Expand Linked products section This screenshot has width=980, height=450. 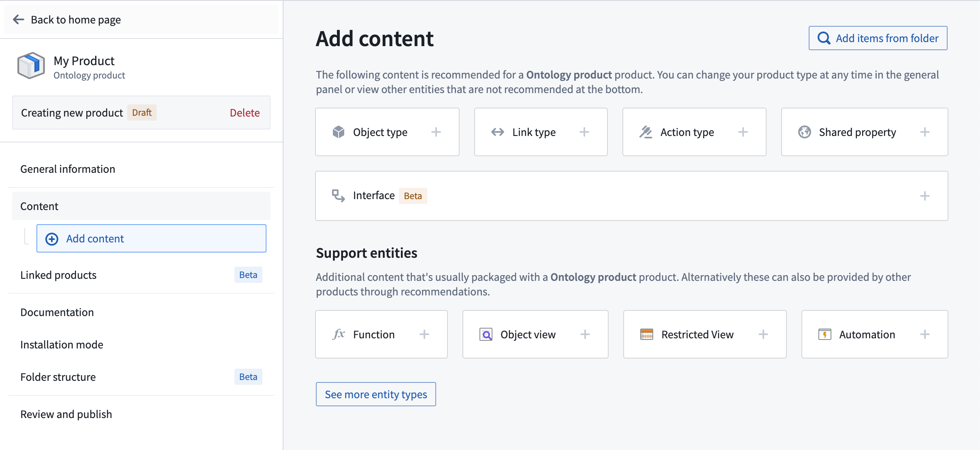pos(58,275)
